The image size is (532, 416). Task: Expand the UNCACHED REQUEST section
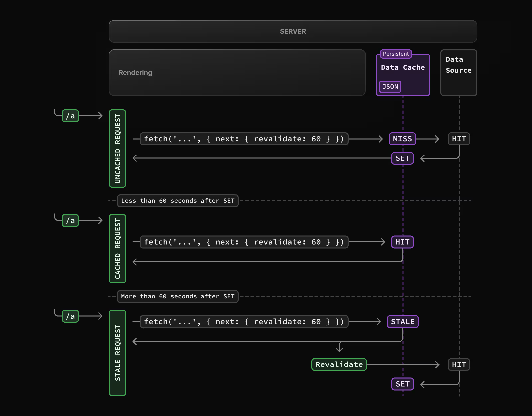tap(117, 148)
